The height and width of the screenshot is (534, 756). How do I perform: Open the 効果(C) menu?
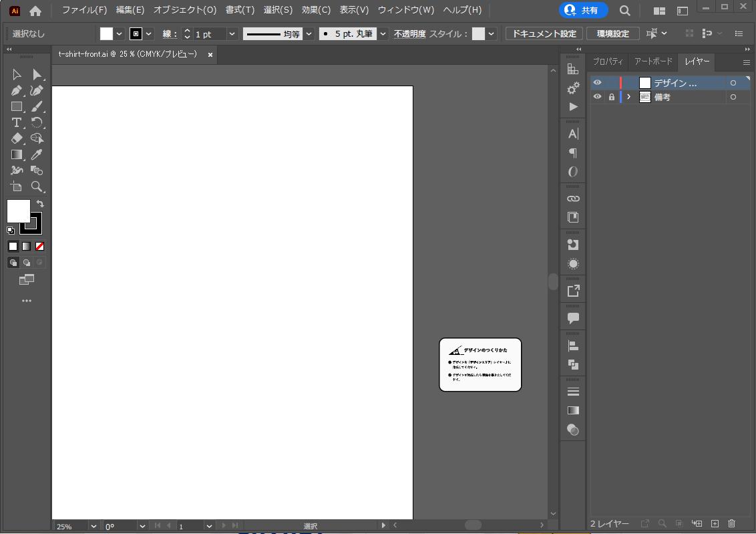point(316,10)
